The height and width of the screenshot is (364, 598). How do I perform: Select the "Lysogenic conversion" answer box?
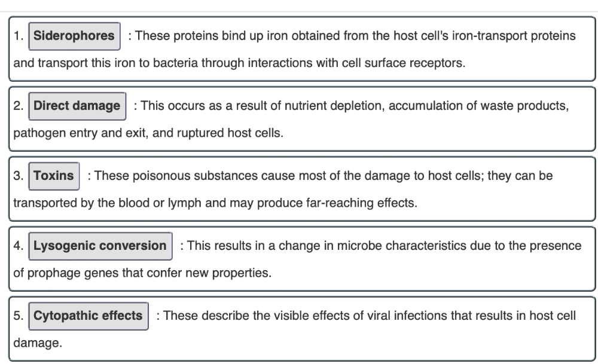[100, 246]
